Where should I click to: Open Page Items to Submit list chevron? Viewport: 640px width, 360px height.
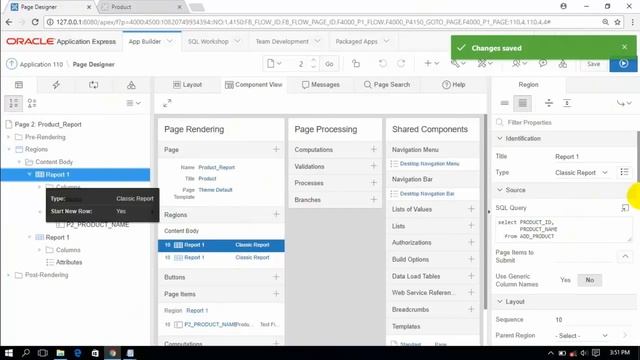(x=625, y=256)
